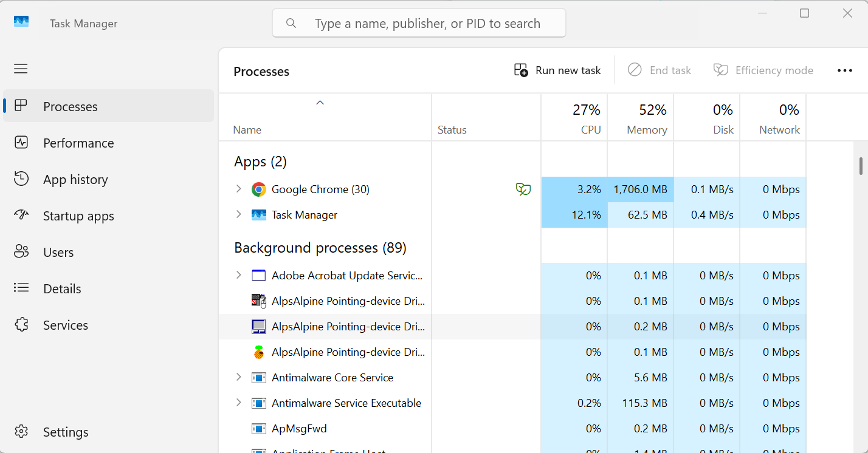Click the Run new task icon
The image size is (868, 453).
coord(521,70)
